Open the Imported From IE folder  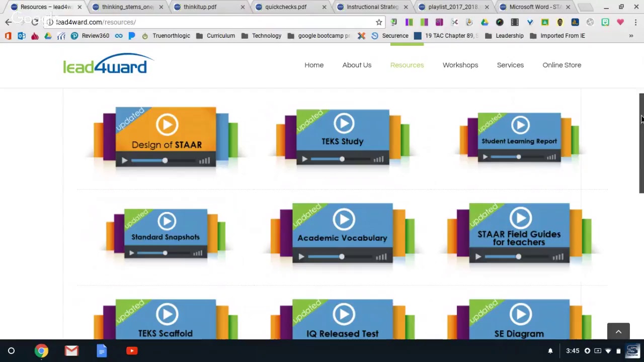coord(557,36)
